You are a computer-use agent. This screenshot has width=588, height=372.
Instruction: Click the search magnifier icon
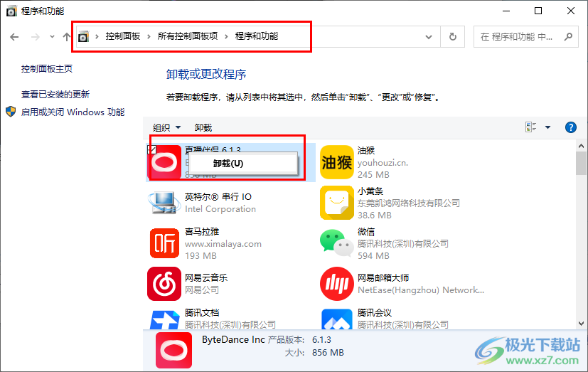569,37
